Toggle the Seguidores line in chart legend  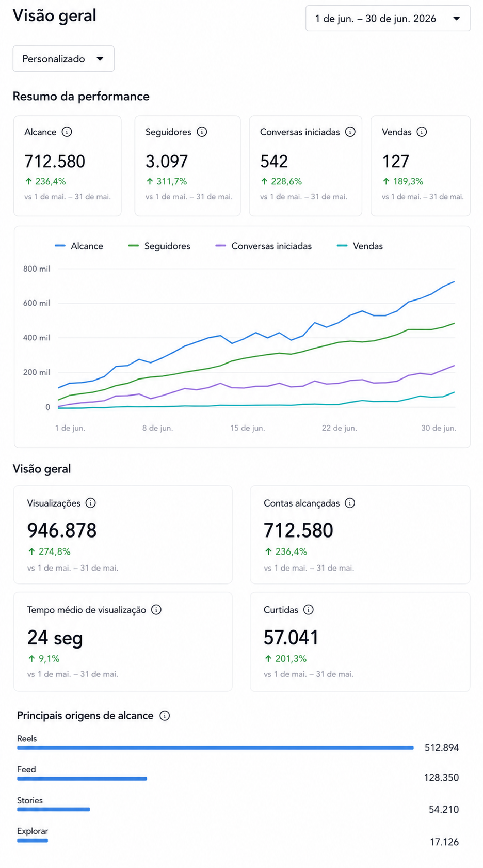coord(159,246)
